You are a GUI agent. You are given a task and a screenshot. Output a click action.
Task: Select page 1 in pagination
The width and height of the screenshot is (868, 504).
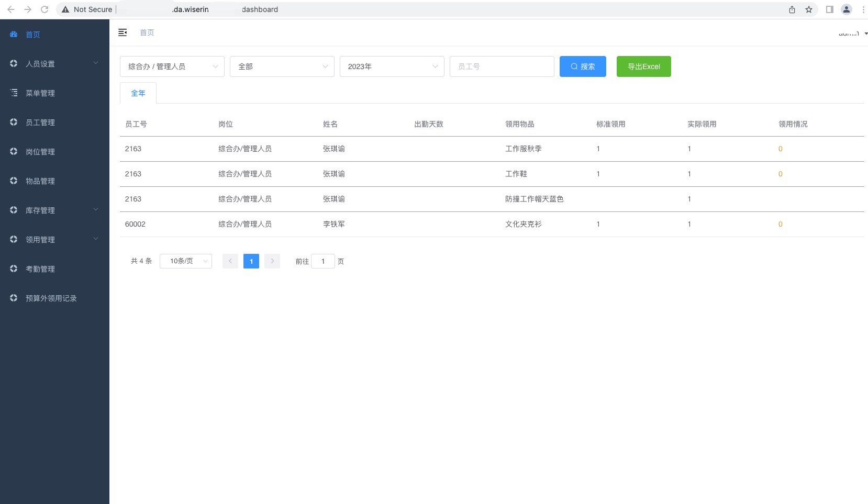[251, 261]
